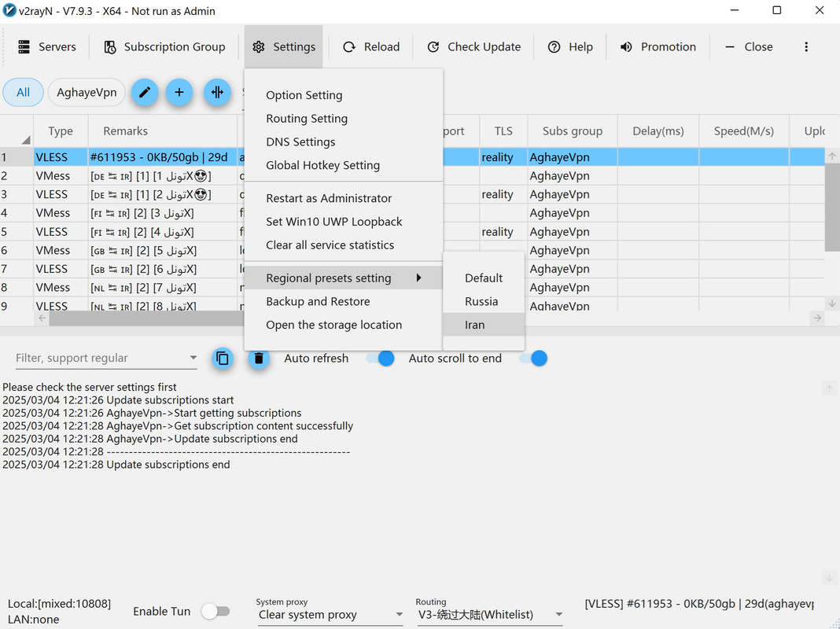Screen dimensions: 840x629
Task: Select the All subscription filter
Action: tap(23, 92)
